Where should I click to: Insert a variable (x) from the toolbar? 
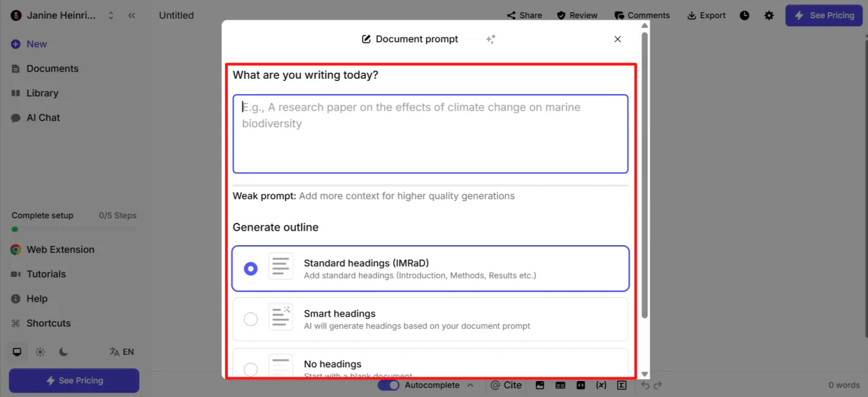point(600,385)
